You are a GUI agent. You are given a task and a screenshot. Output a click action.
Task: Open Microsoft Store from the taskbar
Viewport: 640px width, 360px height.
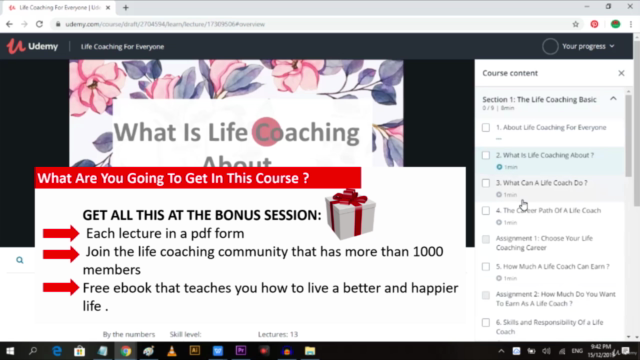coord(80,351)
